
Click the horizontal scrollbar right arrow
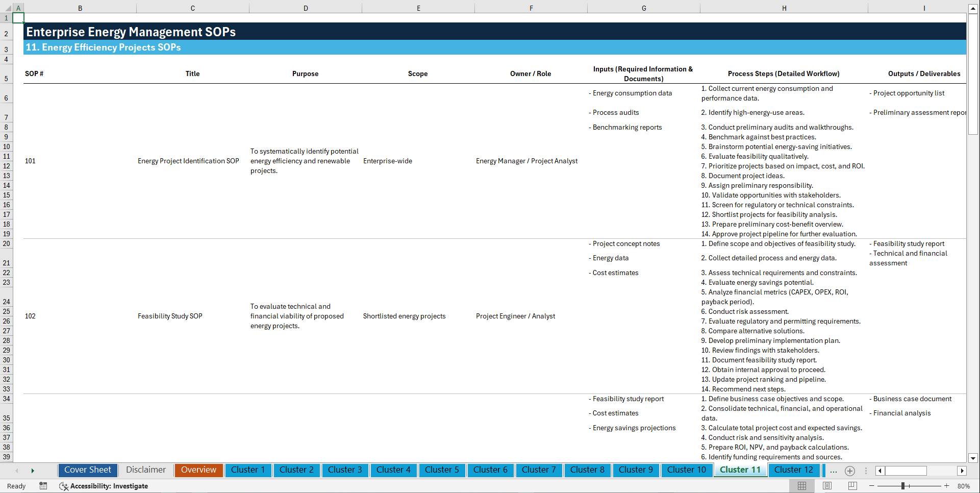(962, 471)
